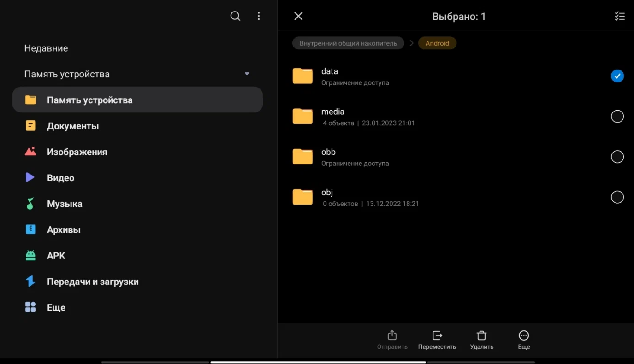Click "4 объекта | 23.01.2023 21:01" details

coord(368,123)
